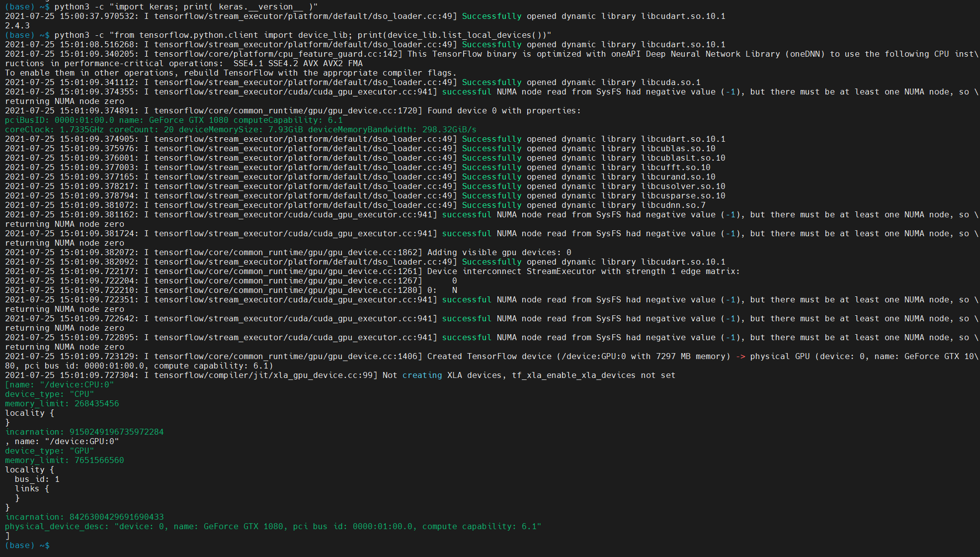Viewport: 980px width, 557px height.
Task: Select 'memory_limit: 7651566560' value
Action: pos(64,460)
